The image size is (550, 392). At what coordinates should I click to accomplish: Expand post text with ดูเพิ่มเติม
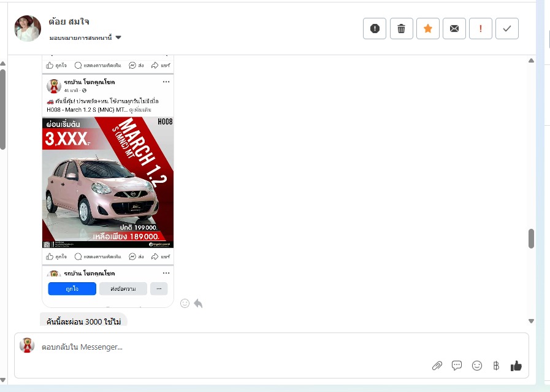coord(140,110)
